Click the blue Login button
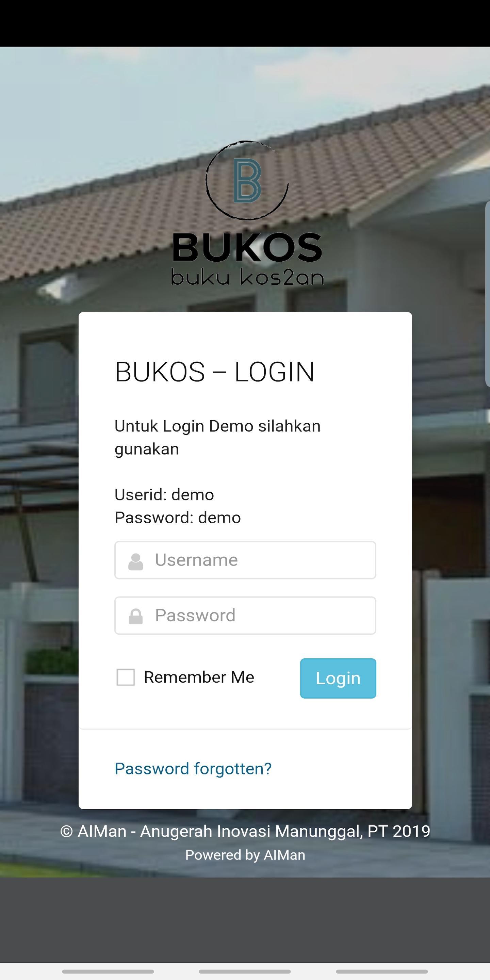The image size is (490, 980). click(x=338, y=678)
